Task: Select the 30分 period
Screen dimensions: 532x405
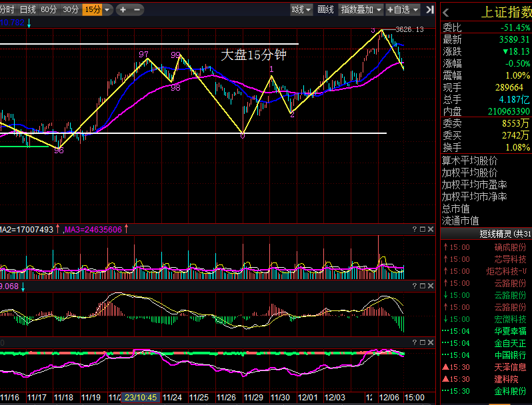Action: click(x=71, y=9)
